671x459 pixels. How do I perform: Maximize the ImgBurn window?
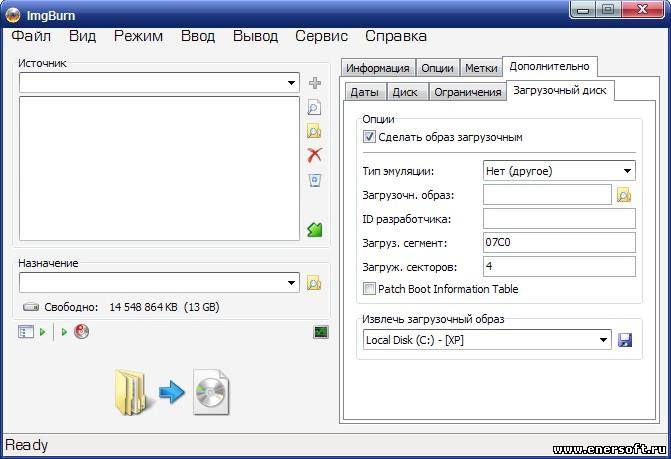pyautogui.click(x=608, y=10)
